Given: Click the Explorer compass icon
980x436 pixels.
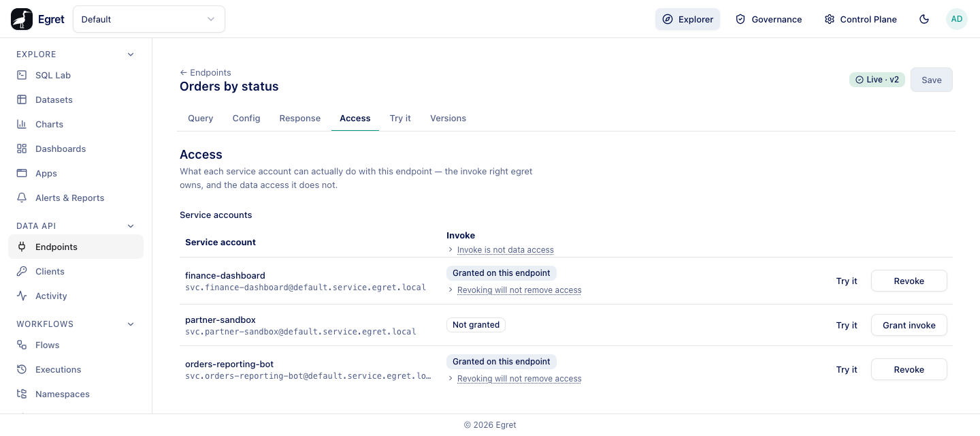Looking at the screenshot, I should click(x=668, y=19).
